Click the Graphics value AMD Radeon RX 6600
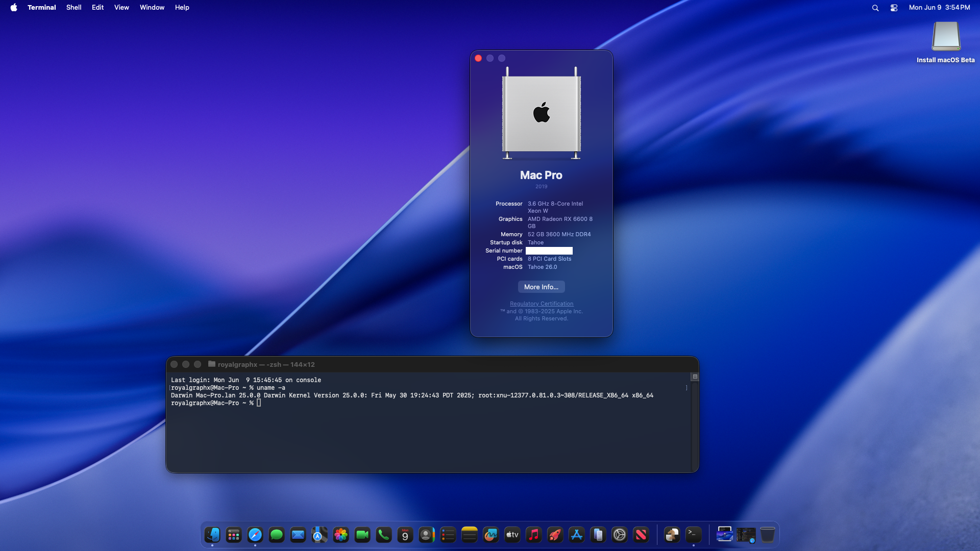This screenshot has height=551, width=980. coord(560,222)
